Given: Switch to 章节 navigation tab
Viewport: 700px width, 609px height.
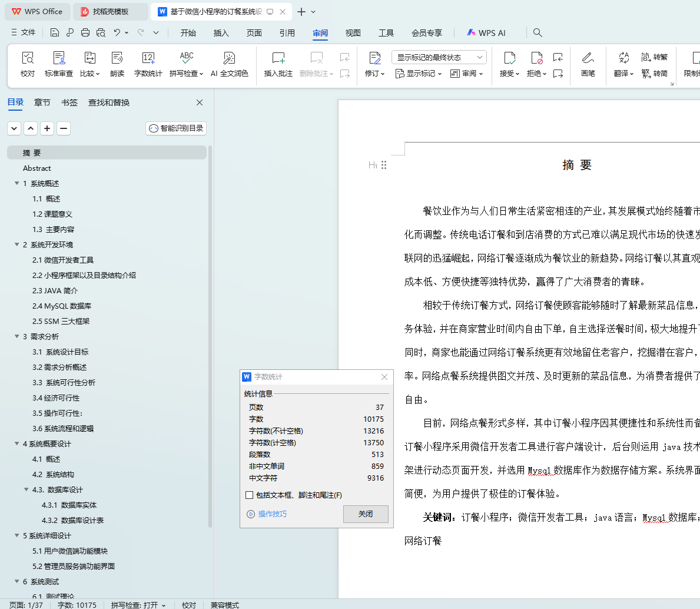Looking at the screenshot, I should pyautogui.click(x=42, y=102).
